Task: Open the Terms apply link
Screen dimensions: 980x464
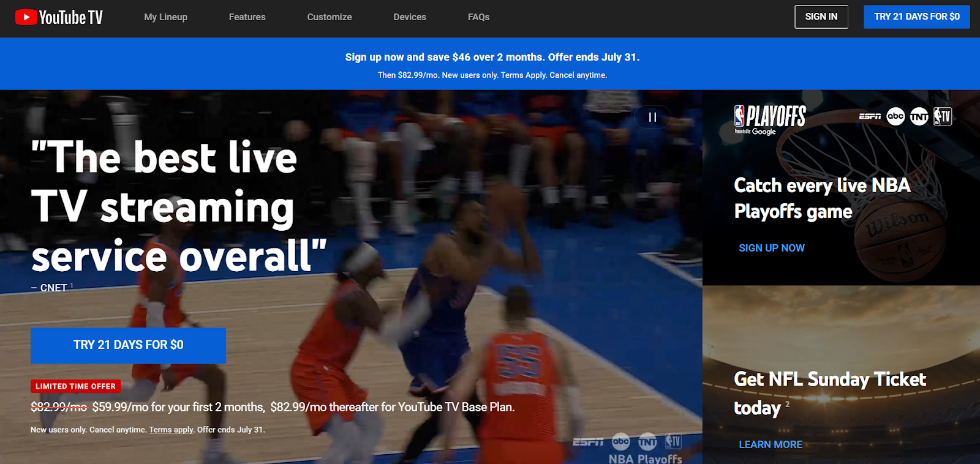Action: [171, 430]
